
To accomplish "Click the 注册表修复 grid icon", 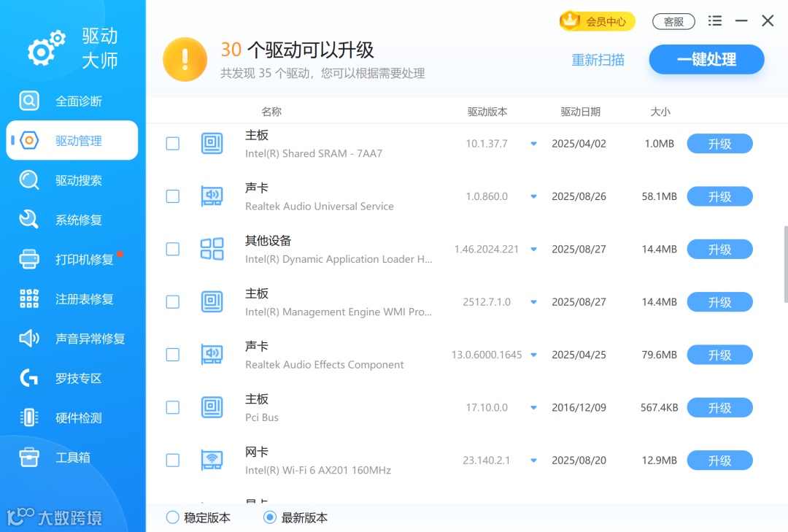I will [29, 298].
